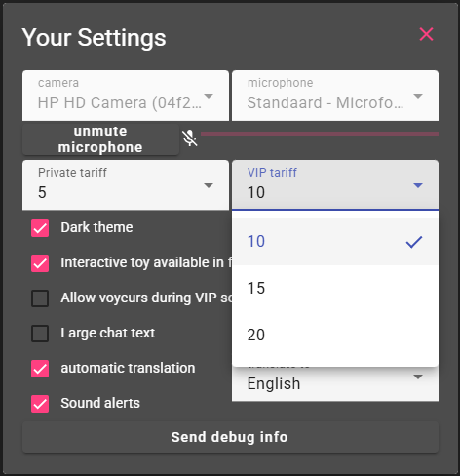Screen dimensions: 460x476
Task: Click the VIP tariff blue dropdown arrow
Action: pyautogui.click(x=418, y=185)
